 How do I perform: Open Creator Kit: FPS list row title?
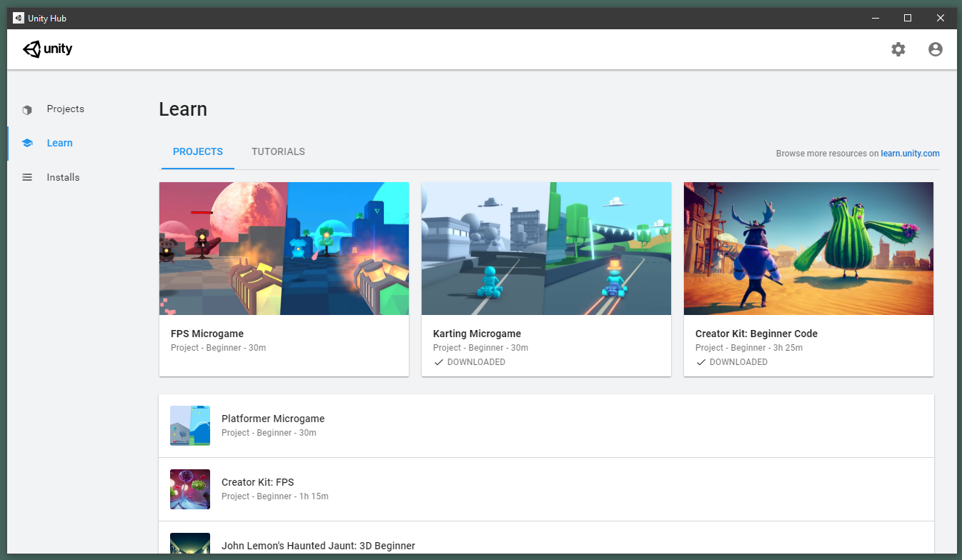pos(258,482)
